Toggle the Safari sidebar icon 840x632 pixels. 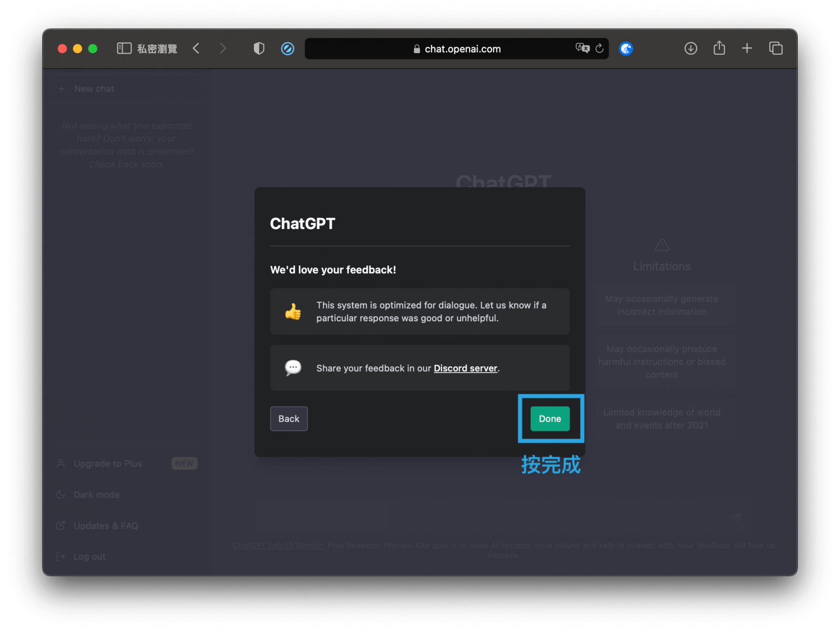point(124,48)
